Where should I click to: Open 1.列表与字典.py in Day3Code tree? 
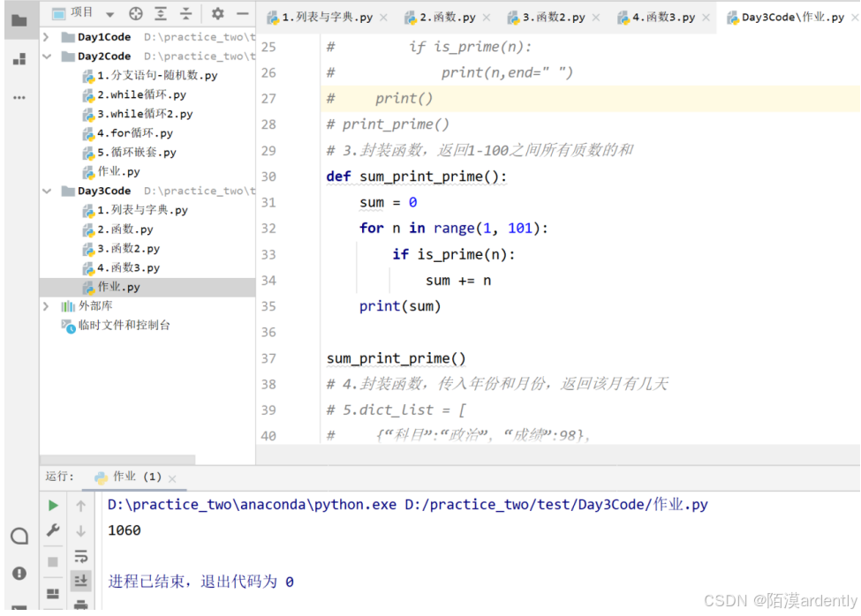tap(135, 210)
